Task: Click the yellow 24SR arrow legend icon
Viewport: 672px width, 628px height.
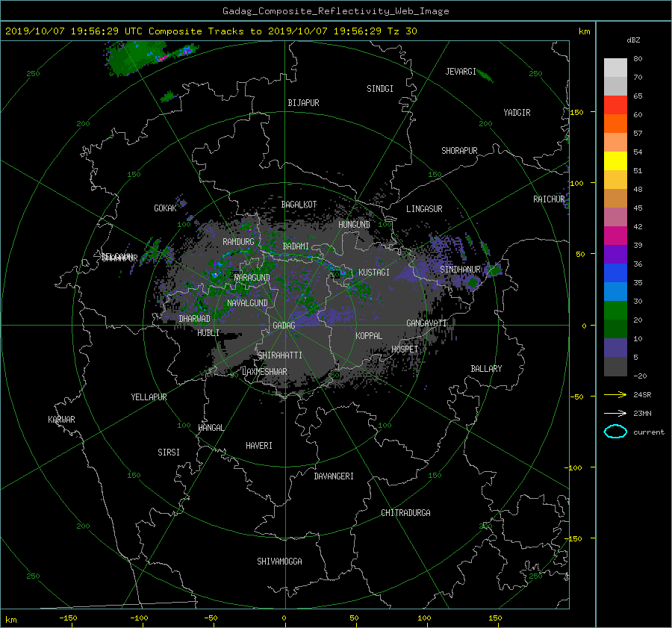Action: pyautogui.click(x=615, y=394)
